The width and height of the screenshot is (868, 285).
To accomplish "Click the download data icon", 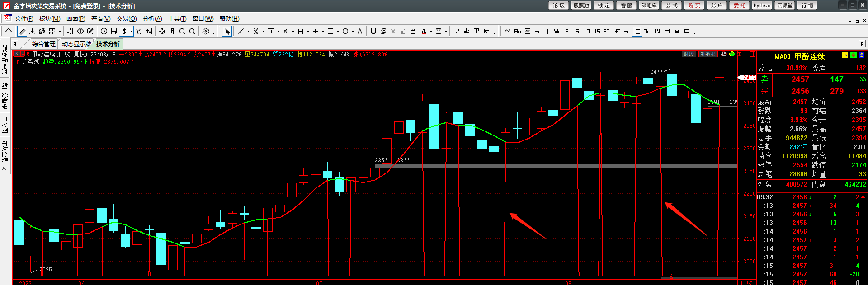I will coord(32,31).
